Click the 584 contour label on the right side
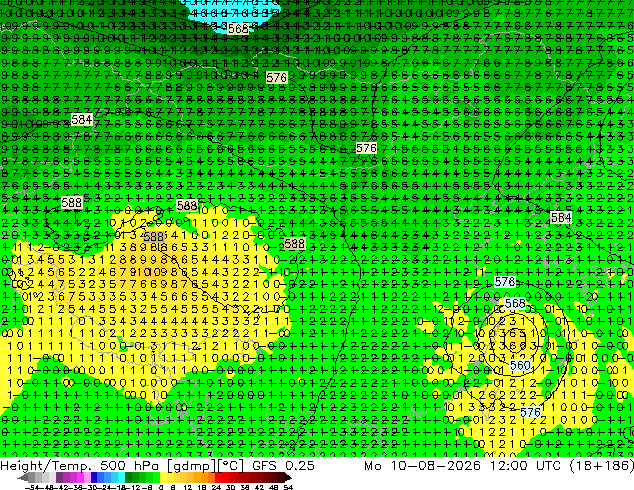The width and height of the screenshot is (634, 490). 561,218
